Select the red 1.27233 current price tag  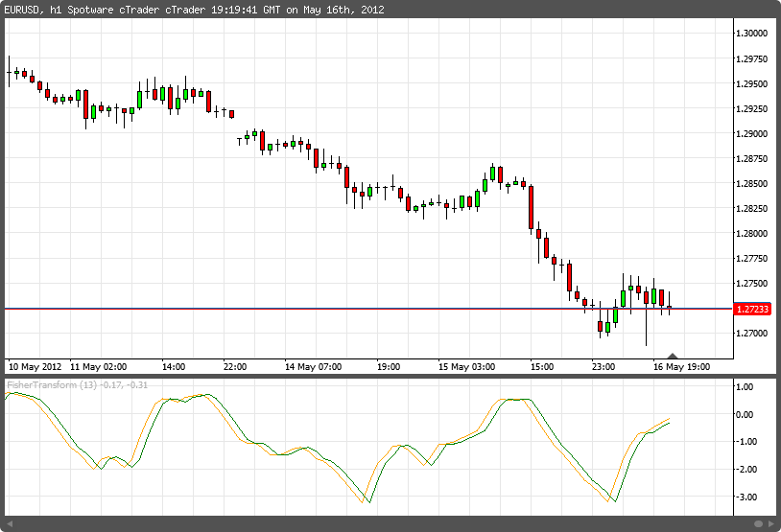(749, 310)
